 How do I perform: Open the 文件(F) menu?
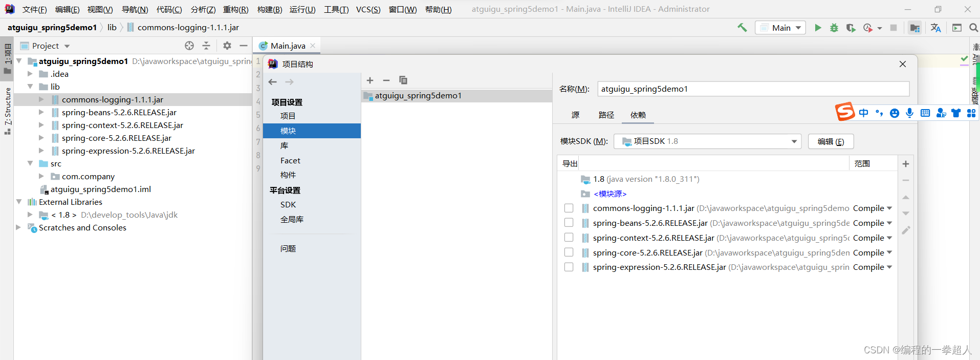[x=35, y=9]
